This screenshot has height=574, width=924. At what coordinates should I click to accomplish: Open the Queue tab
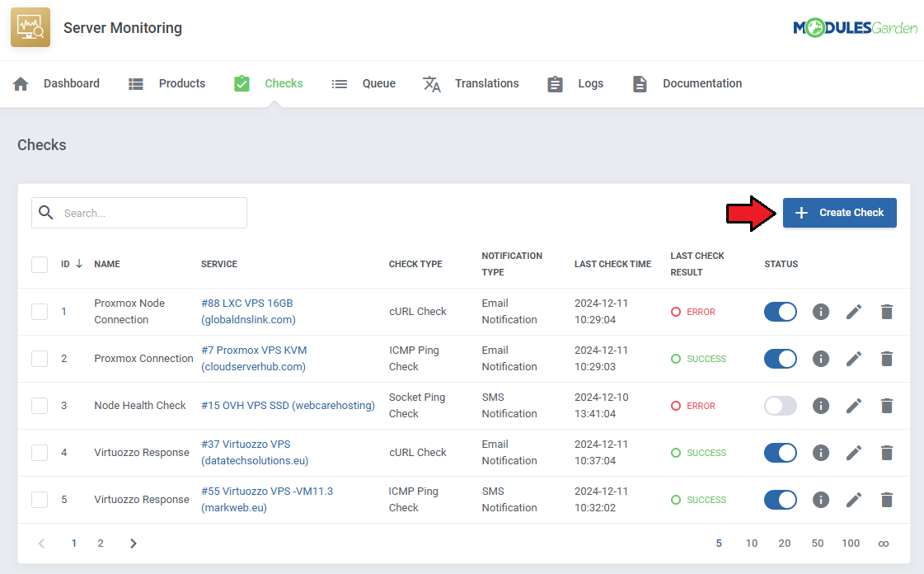pyautogui.click(x=364, y=83)
